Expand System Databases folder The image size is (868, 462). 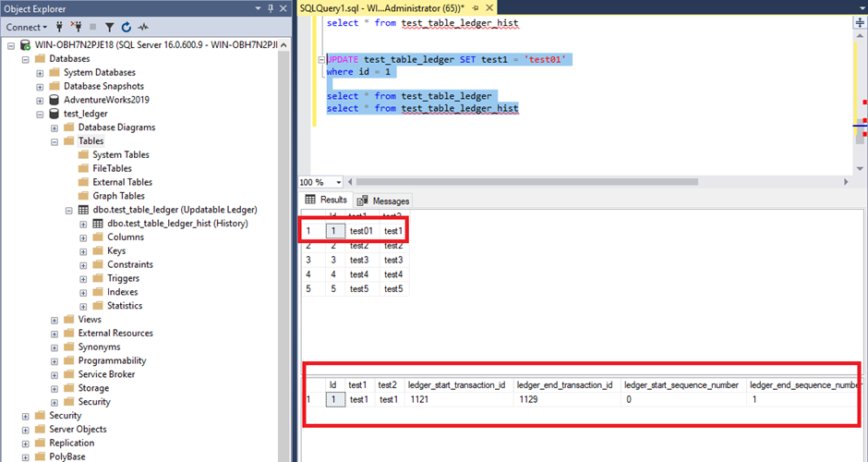[x=40, y=73]
